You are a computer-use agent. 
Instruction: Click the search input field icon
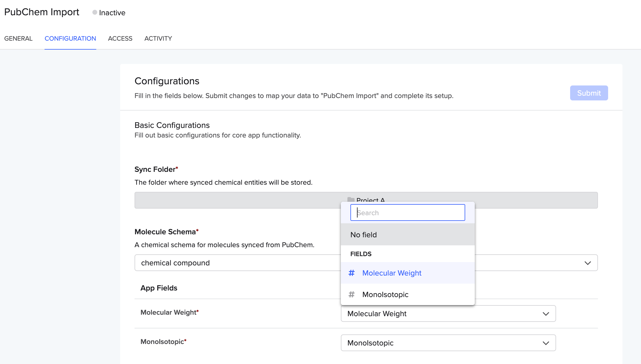click(x=408, y=213)
